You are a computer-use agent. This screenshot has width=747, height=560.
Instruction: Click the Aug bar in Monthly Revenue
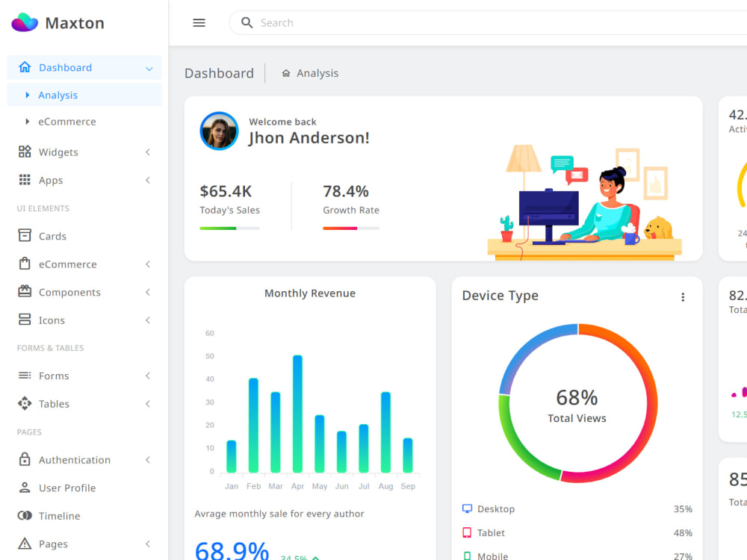pos(386,432)
